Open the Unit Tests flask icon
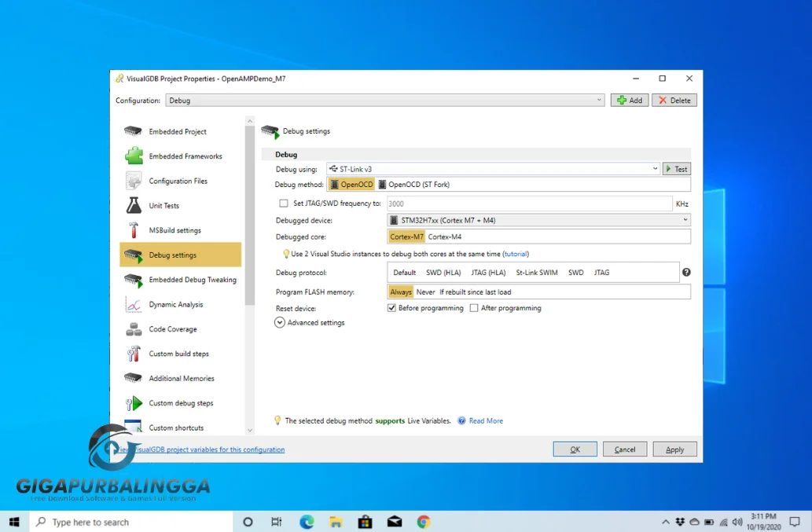812x532 pixels. (134, 206)
